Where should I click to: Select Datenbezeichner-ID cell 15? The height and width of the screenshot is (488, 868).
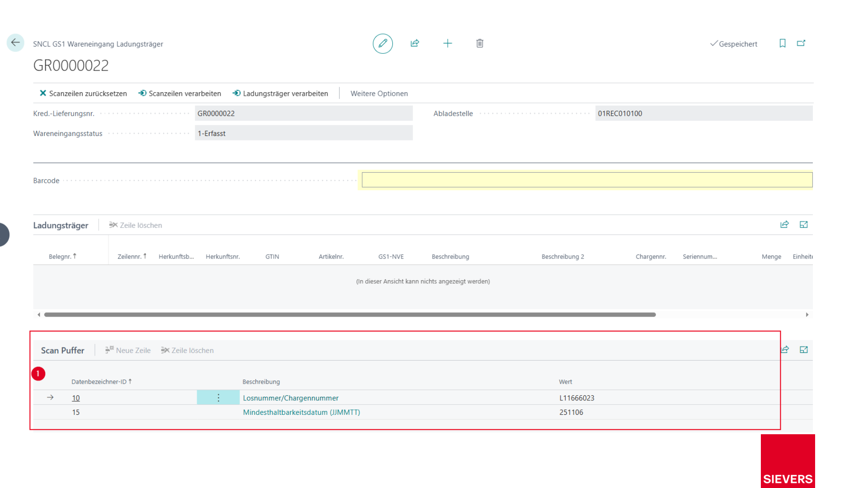(x=76, y=412)
